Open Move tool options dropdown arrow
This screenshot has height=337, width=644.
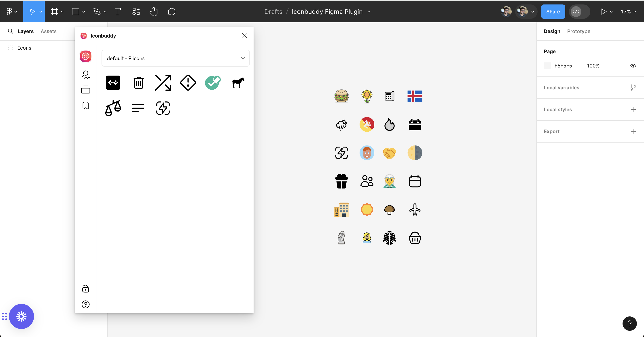[40, 11]
